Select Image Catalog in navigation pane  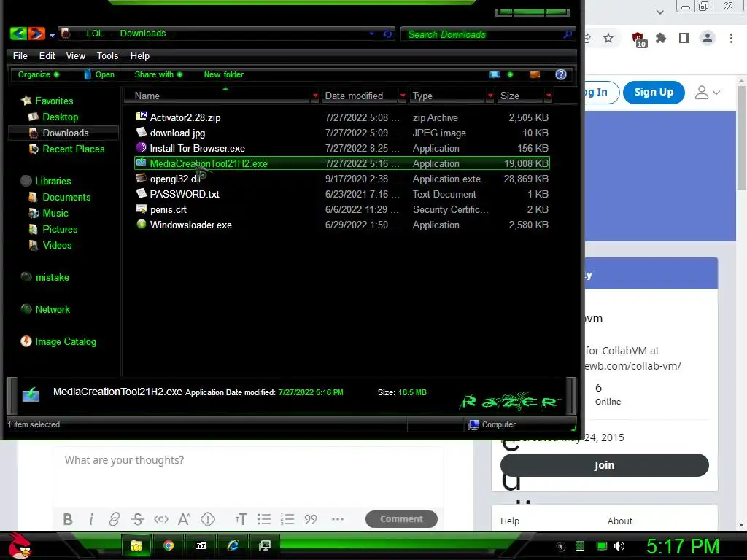65,341
